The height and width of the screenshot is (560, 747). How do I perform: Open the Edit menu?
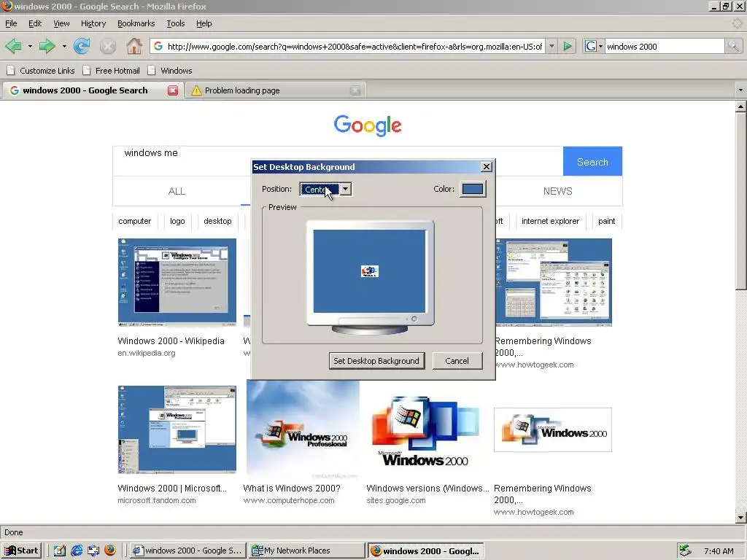35,23
